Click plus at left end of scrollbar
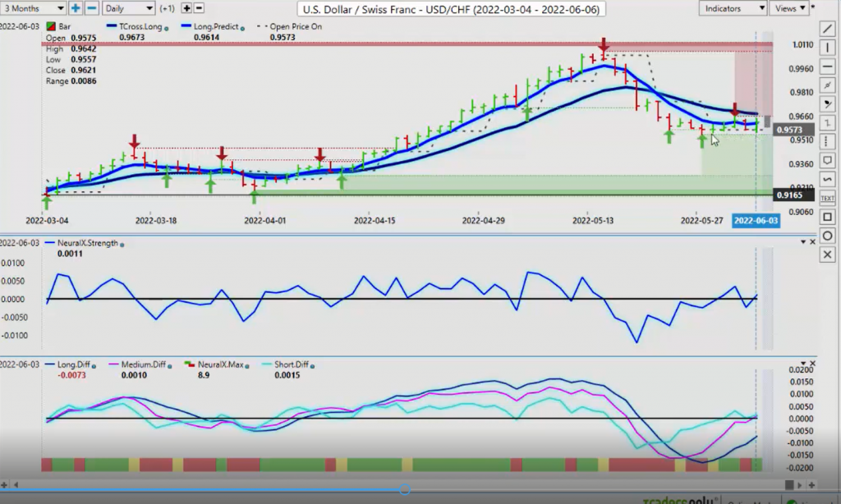 coord(4,484)
